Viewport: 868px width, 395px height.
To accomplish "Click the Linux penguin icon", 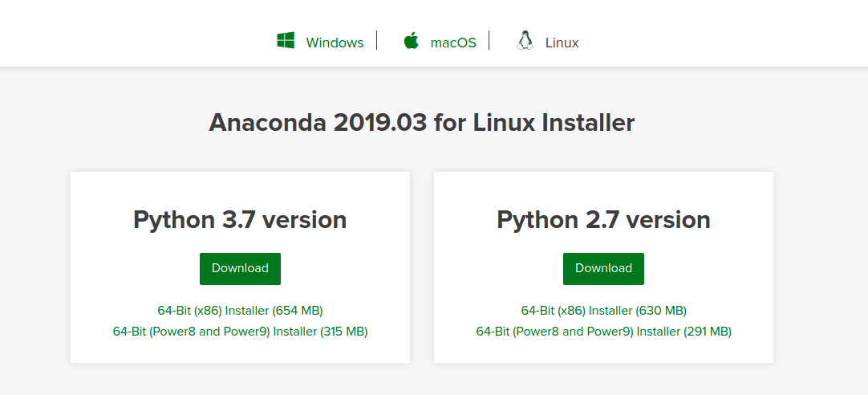I will (525, 41).
